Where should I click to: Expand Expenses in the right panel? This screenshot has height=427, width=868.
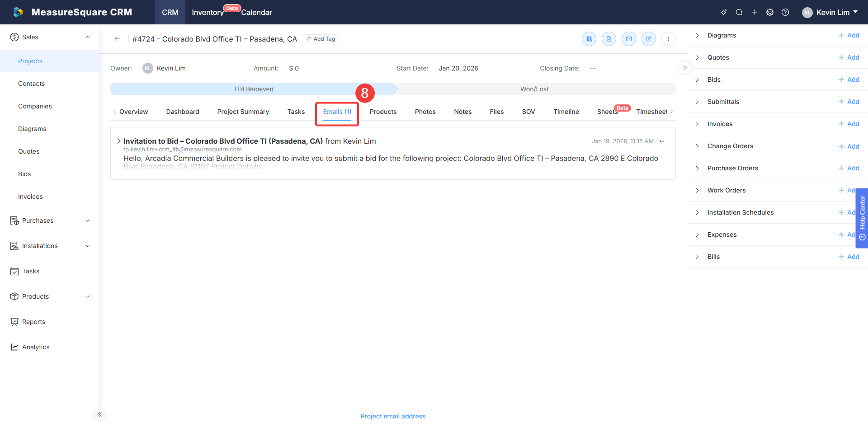(x=697, y=235)
